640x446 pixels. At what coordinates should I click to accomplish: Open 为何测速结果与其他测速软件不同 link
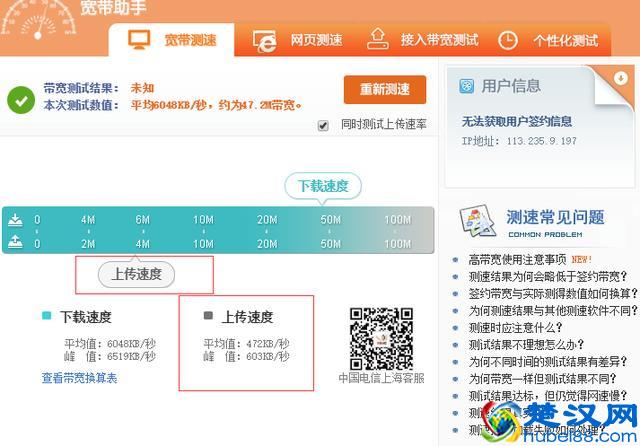[553, 311]
